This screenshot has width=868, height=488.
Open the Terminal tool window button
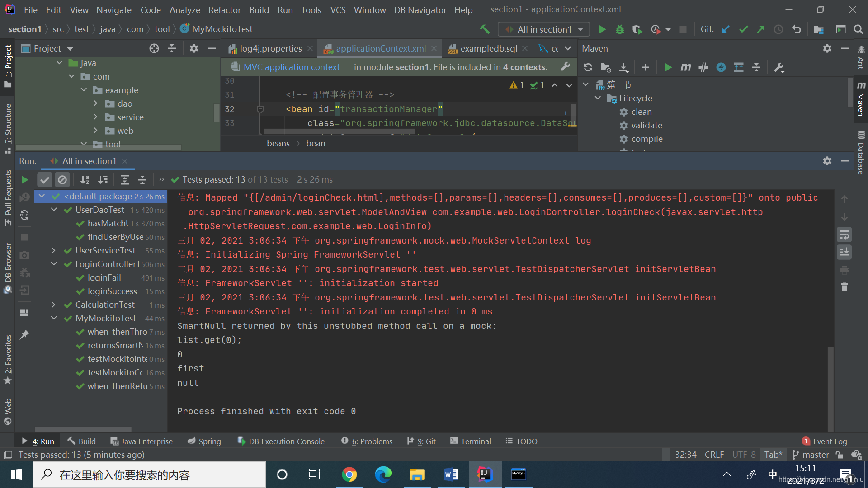pos(470,441)
